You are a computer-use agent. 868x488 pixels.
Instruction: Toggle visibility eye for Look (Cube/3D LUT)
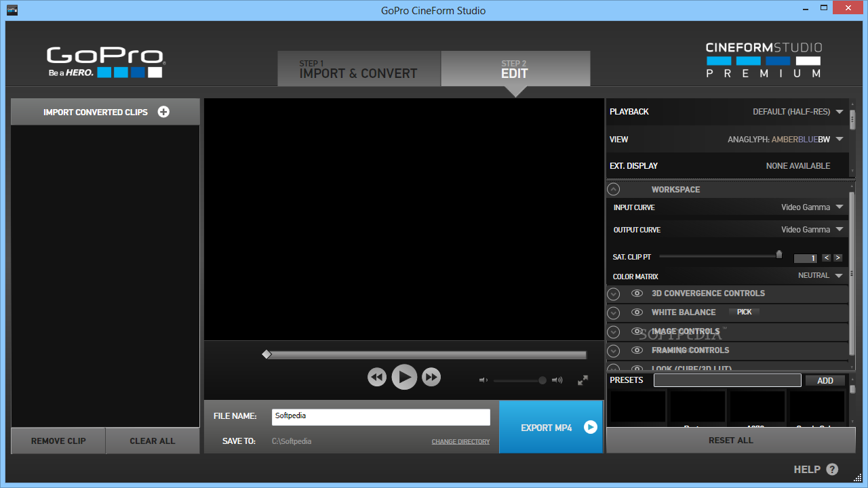(637, 369)
